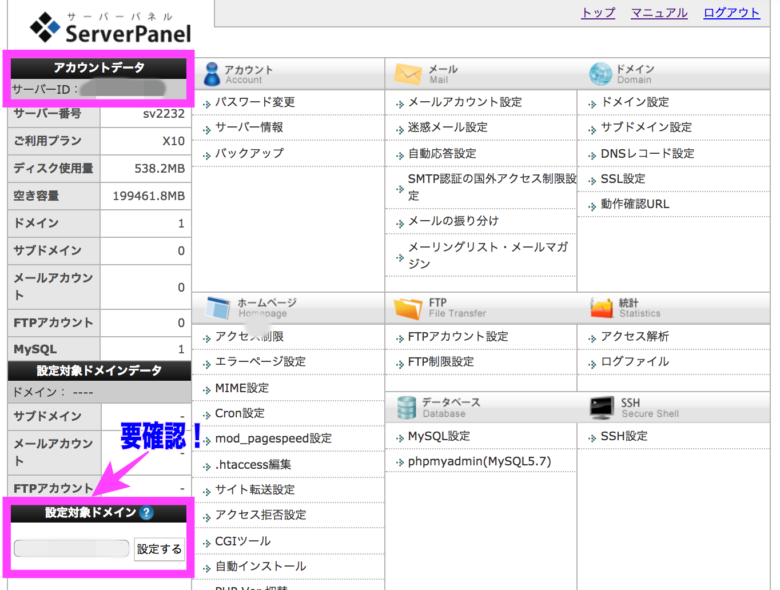This screenshot has width=780, height=590.
Task: Open エラーページ設定
Action: 260,362
